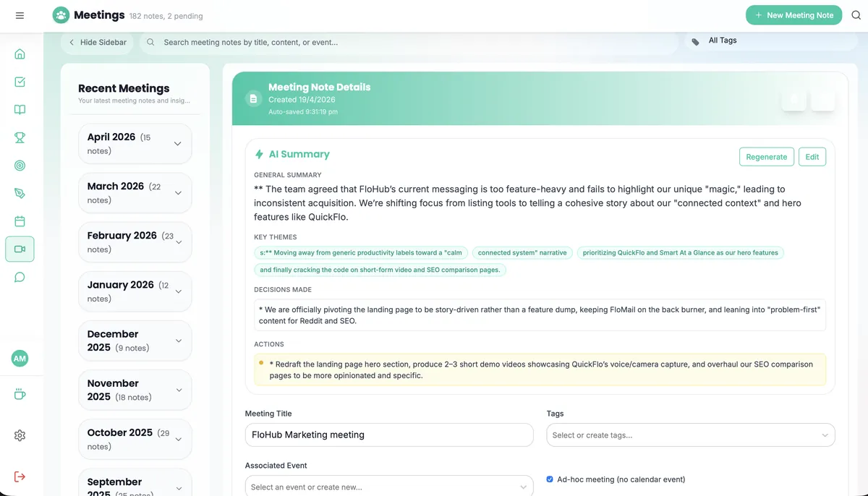Click the lightning bolt AI Summary icon

coord(259,154)
